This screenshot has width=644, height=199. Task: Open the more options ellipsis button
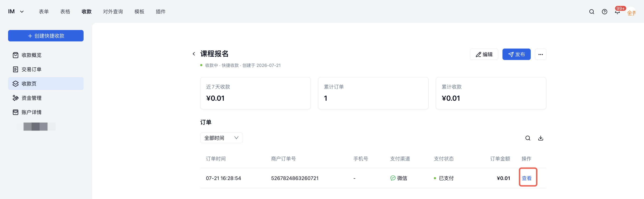coord(540,54)
